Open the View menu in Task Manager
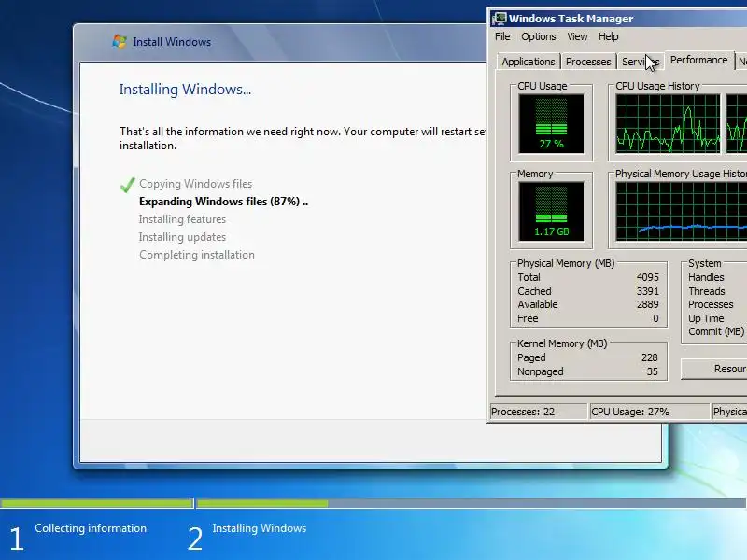Viewport: 747px width, 560px height. pos(577,36)
